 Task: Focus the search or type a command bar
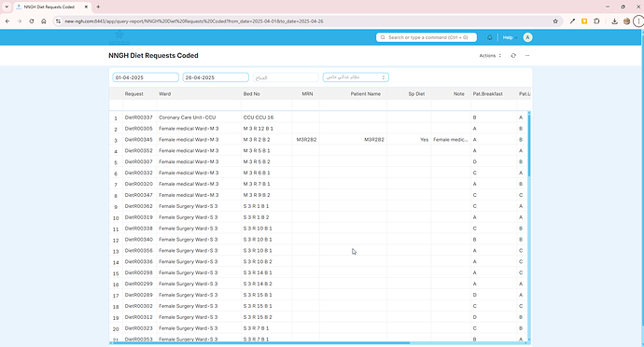point(427,37)
